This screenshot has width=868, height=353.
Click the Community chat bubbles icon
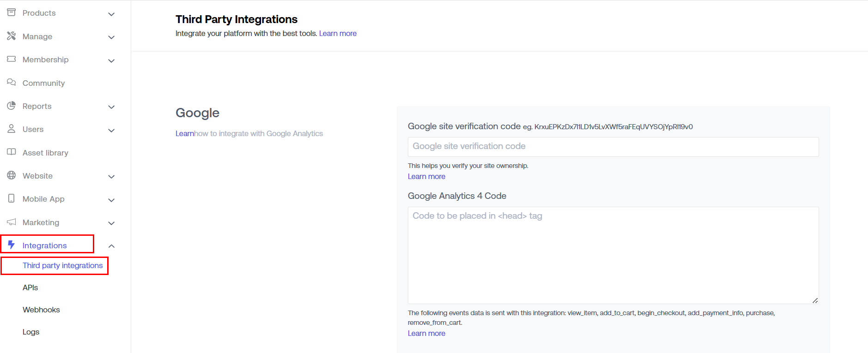[x=12, y=82]
